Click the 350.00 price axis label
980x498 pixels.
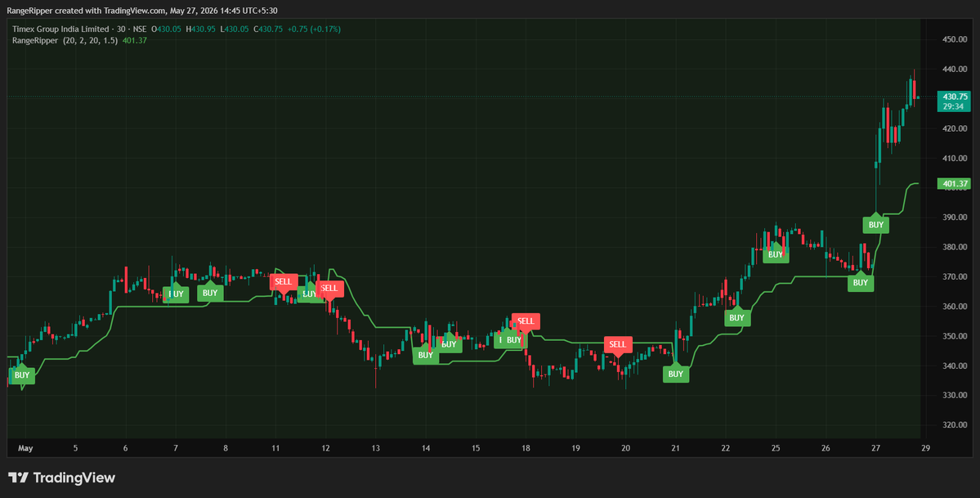(x=955, y=336)
